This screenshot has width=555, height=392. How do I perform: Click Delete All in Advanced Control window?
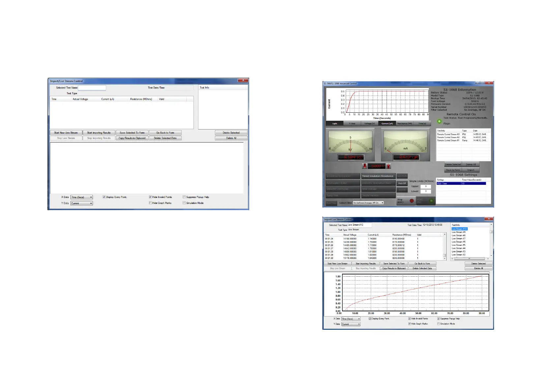pos(471,164)
